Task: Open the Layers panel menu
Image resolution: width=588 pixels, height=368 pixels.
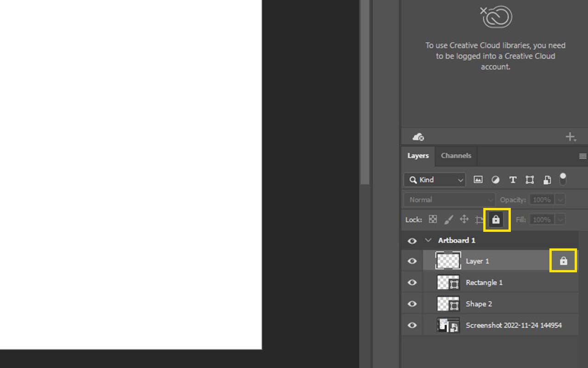Action: coord(582,156)
